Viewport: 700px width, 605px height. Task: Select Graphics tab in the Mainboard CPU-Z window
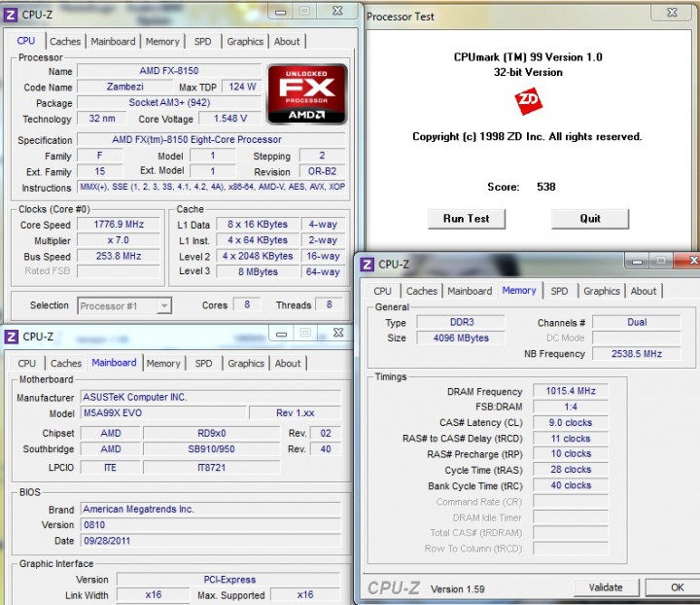pyautogui.click(x=246, y=364)
